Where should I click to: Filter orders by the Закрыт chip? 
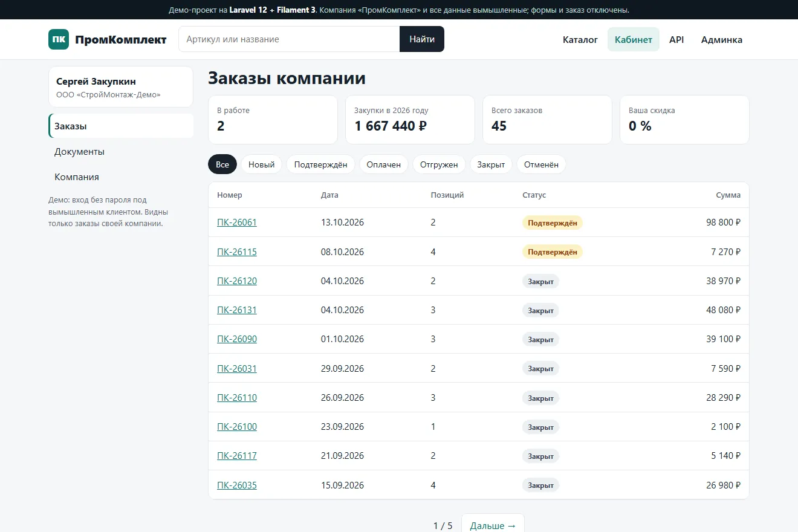491,164
